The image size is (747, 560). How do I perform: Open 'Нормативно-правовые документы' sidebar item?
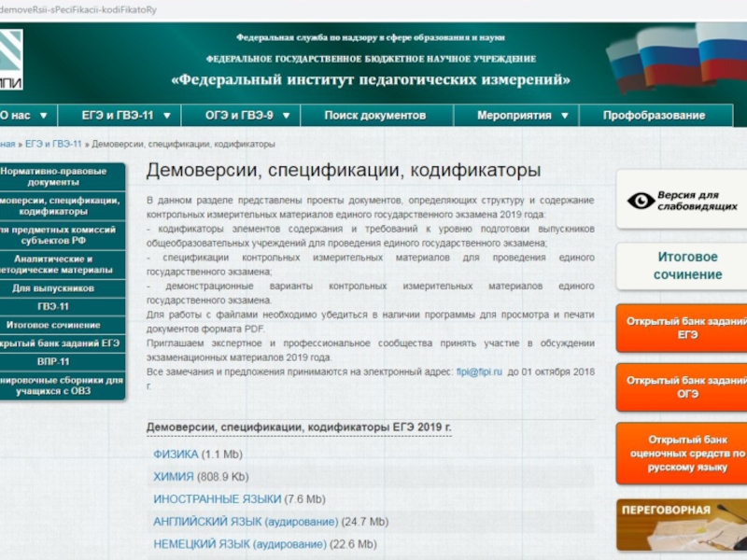62,176
